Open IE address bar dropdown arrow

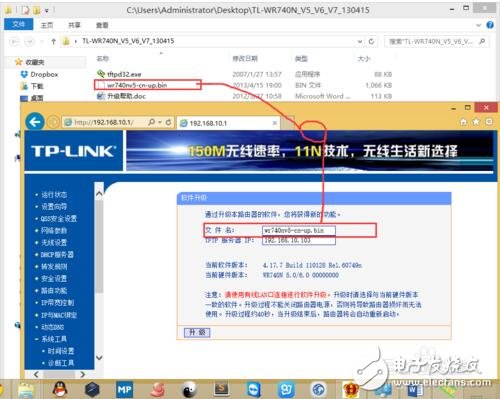(160, 122)
